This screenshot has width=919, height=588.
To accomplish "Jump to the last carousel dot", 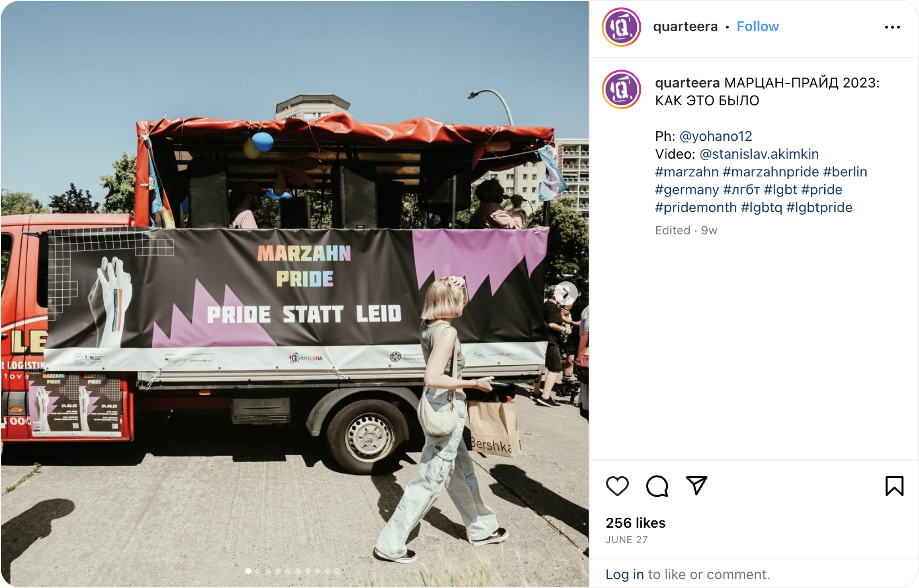I will click(x=337, y=571).
